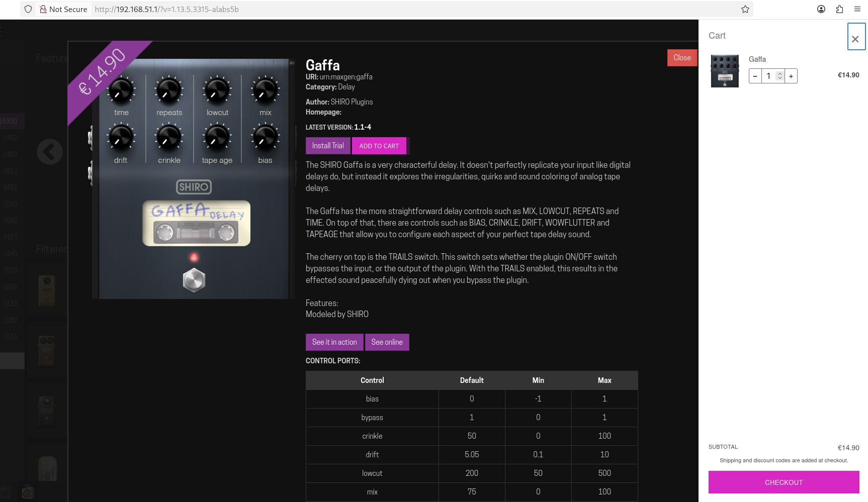Click the Install Trial button
The image size is (868, 502).
pyautogui.click(x=328, y=146)
